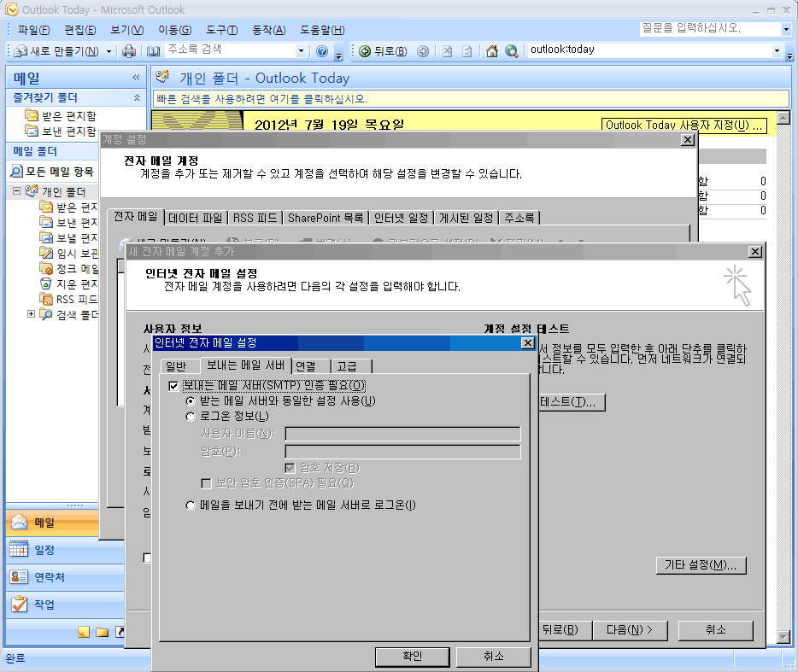
Task: Open the 보기(V) menu
Action: [126, 30]
